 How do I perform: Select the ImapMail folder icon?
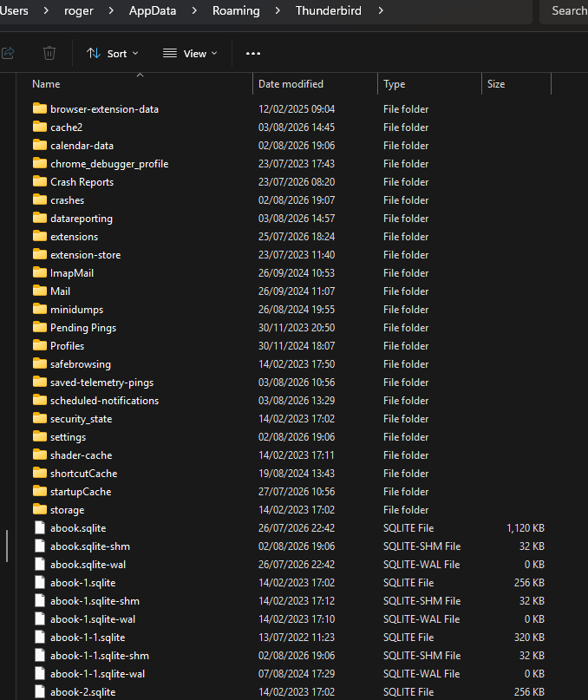[40, 272]
